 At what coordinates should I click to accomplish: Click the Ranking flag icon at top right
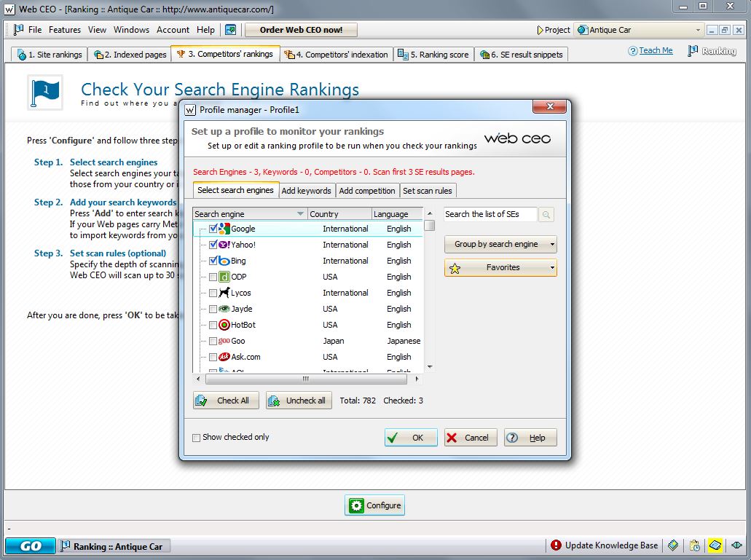point(693,50)
